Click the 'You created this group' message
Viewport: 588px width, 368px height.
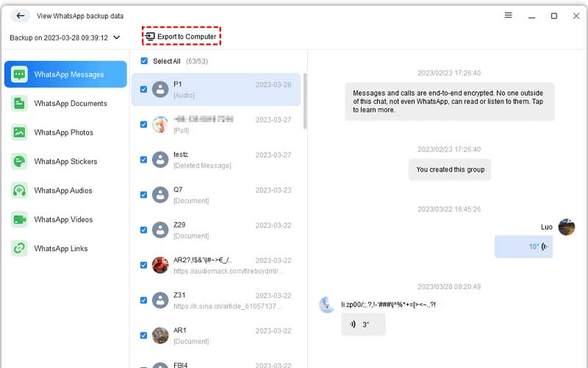click(450, 169)
